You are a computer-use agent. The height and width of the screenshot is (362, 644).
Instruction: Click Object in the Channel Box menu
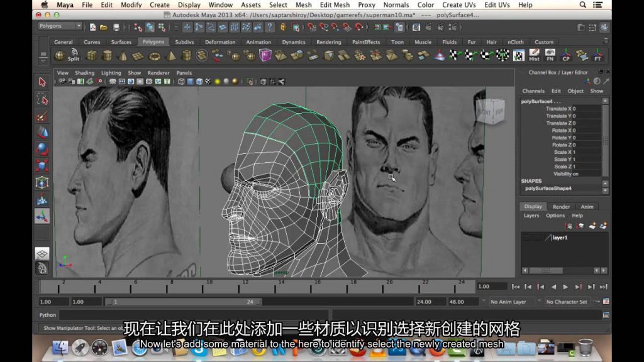pos(575,91)
